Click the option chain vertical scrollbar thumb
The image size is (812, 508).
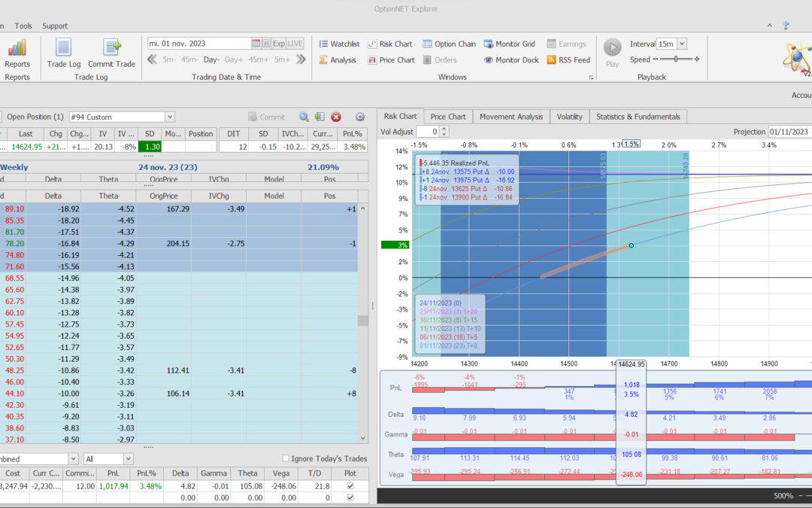(x=363, y=321)
